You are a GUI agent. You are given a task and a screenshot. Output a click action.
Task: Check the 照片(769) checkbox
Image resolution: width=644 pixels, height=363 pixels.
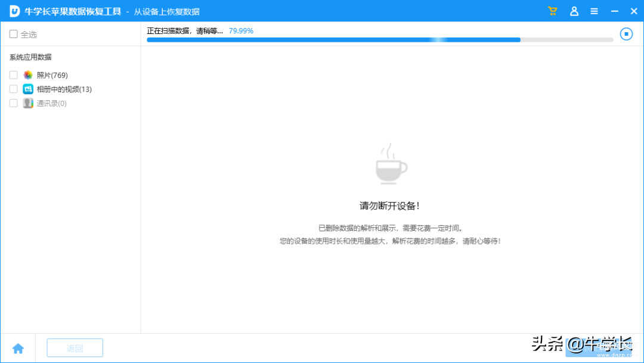pyautogui.click(x=14, y=75)
